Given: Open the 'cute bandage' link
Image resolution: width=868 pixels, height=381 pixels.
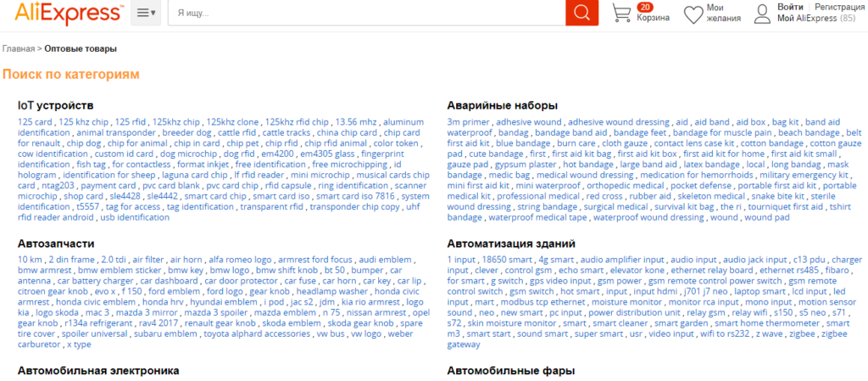Looking at the screenshot, I should point(495,154).
